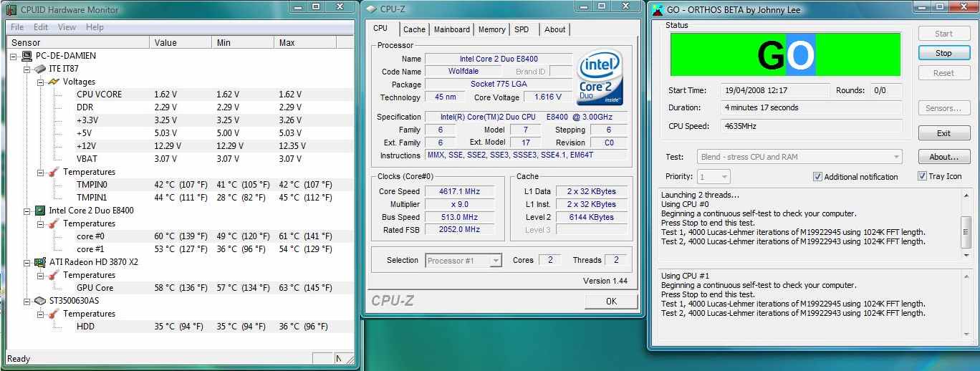Click the PC-DE-DAMIEN computer icon
This screenshot has height=371, width=980.
(27, 56)
